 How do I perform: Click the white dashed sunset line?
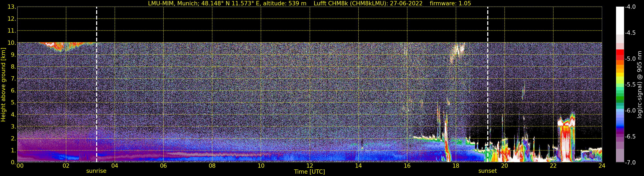(x=487, y=85)
